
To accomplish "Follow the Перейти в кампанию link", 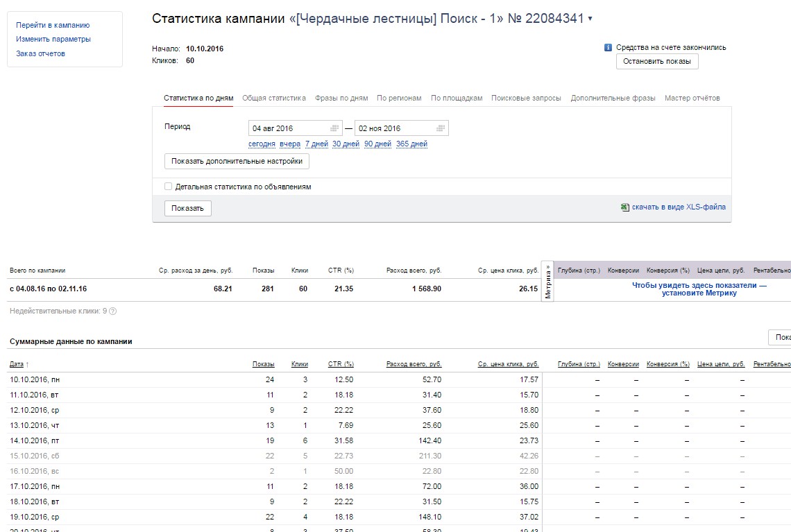I will point(53,25).
